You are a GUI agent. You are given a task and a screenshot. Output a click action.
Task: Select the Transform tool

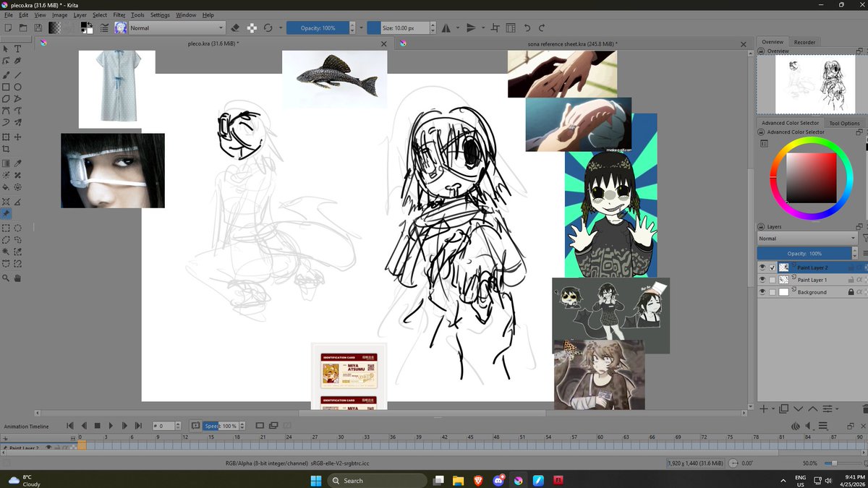pyautogui.click(x=6, y=137)
